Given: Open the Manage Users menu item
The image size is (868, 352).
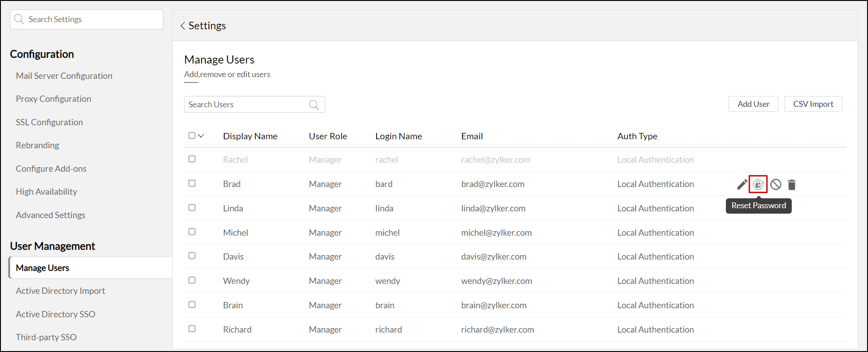Looking at the screenshot, I should (x=43, y=268).
